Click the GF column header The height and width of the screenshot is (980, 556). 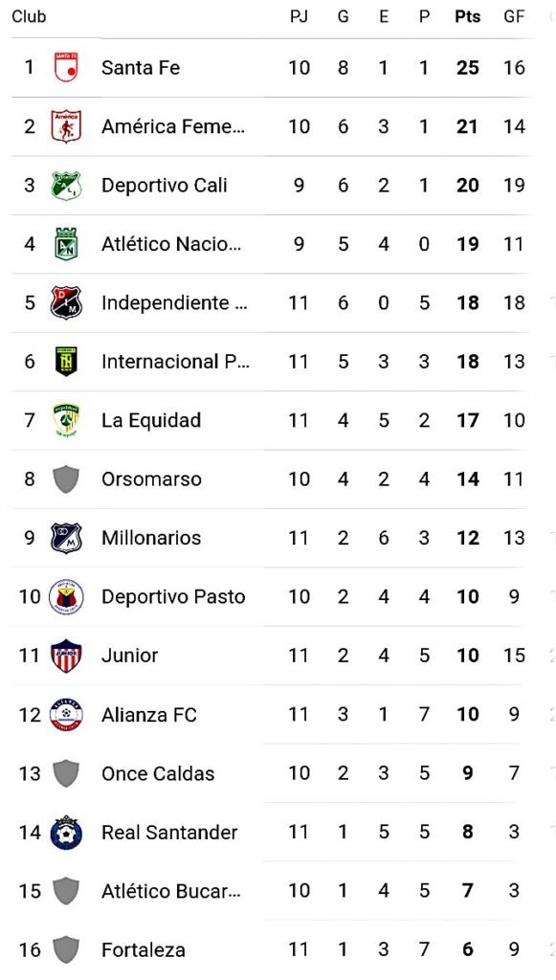coord(514,17)
